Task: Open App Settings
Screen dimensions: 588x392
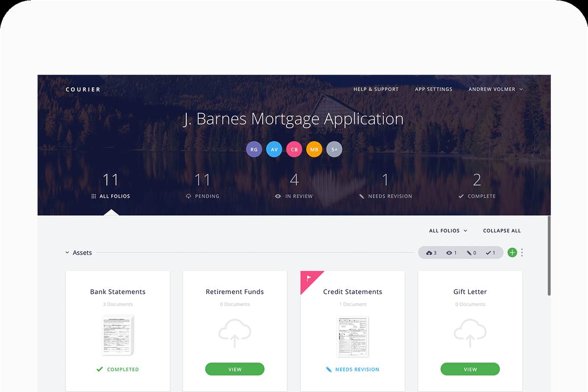Action: (x=434, y=89)
